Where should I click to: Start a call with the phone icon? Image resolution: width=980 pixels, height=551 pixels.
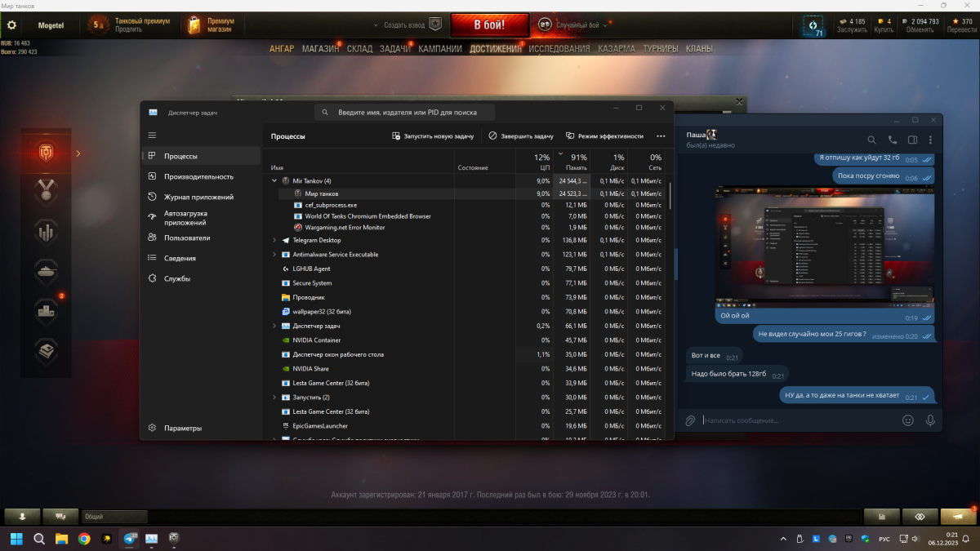point(892,140)
